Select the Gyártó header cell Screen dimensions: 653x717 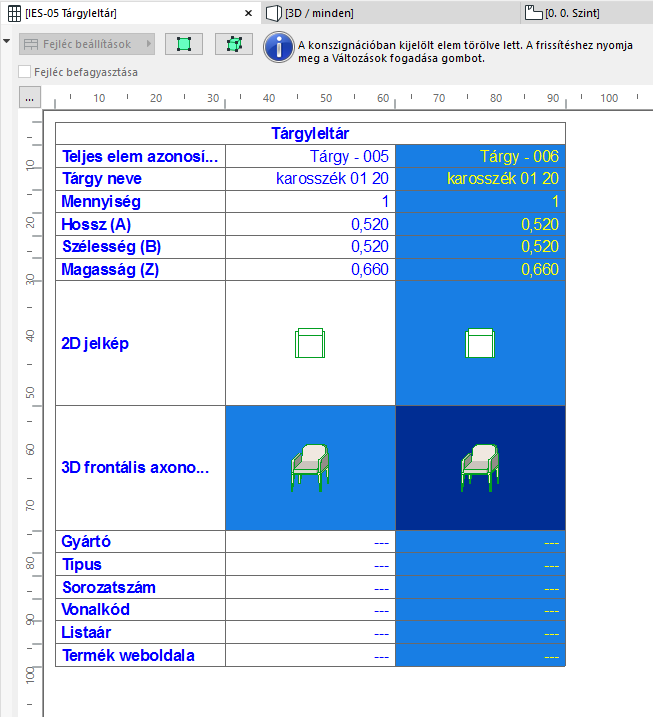coord(140,542)
